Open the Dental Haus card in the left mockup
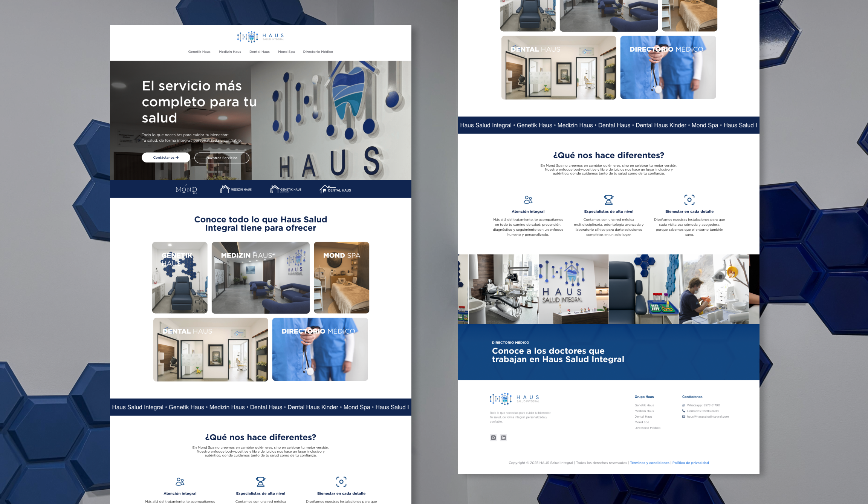The height and width of the screenshot is (504, 868). pyautogui.click(x=211, y=349)
